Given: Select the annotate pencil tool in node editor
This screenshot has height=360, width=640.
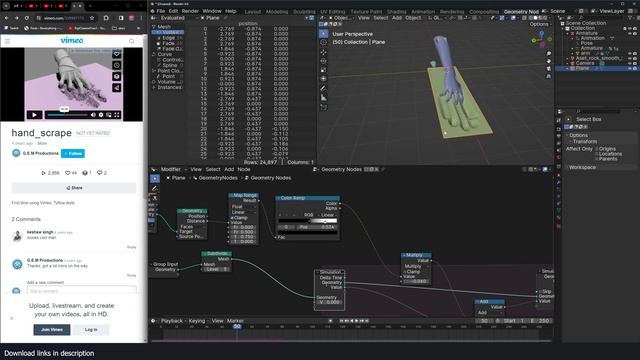Looking at the screenshot, I should point(155,189).
